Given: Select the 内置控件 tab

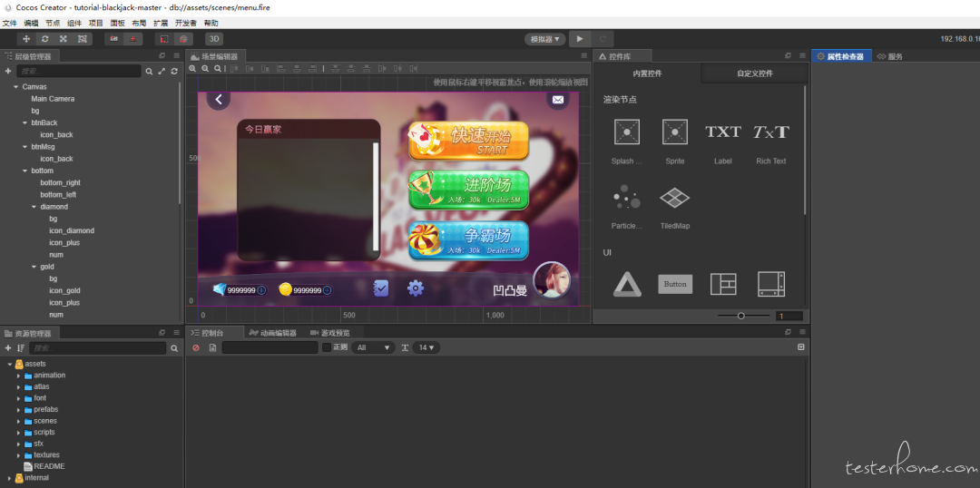Looking at the screenshot, I should [x=647, y=73].
